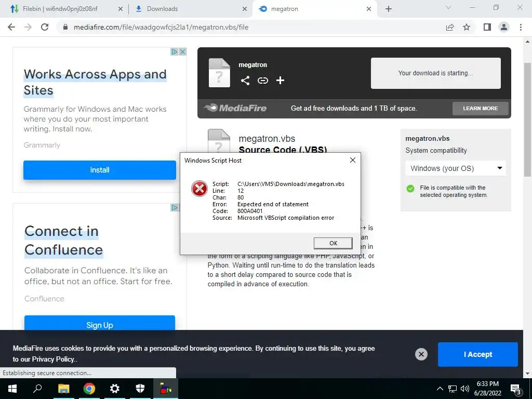Open the Chrome profile avatar
The width and height of the screenshot is (532, 399).
coord(504,27)
